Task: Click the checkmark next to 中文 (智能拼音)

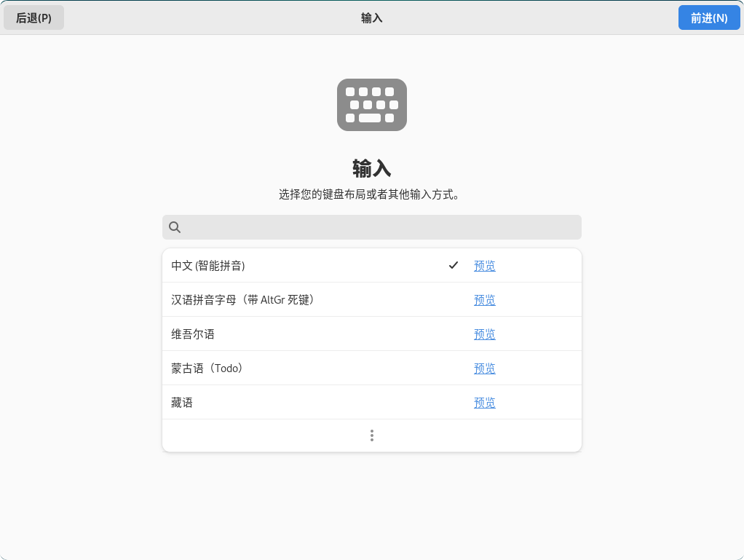Action: pyautogui.click(x=453, y=265)
